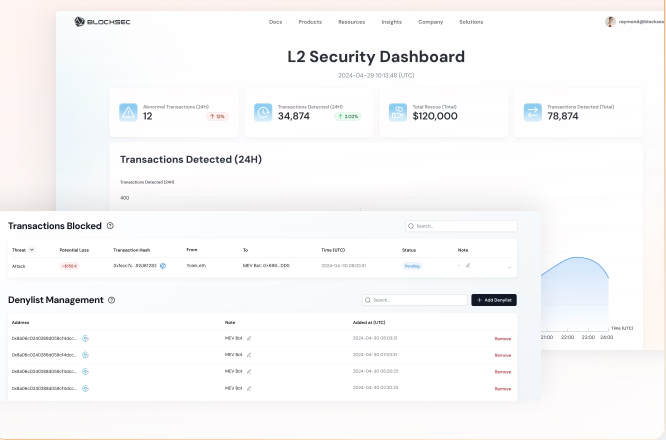Viewport: 666px width, 440px height.
Task: Click the Pending status badge
Action: click(x=412, y=266)
